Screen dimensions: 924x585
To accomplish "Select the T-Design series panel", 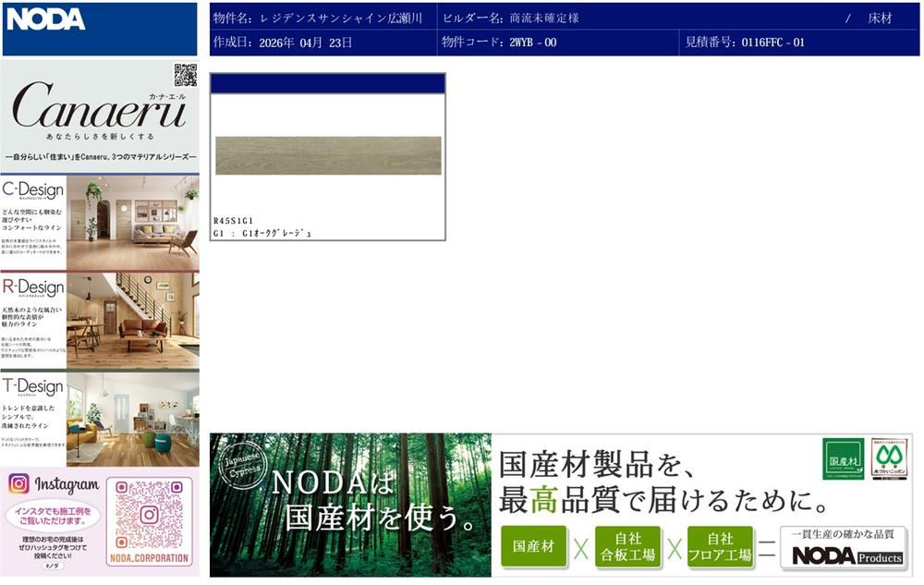I will coord(100,419).
